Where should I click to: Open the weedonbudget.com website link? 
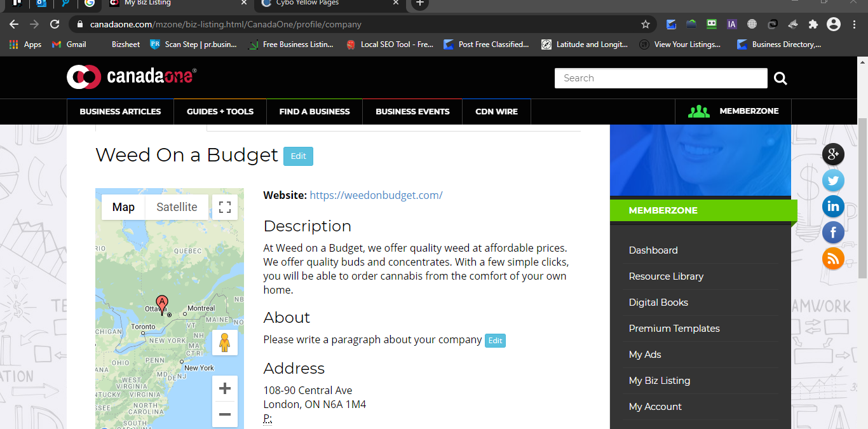pyautogui.click(x=376, y=195)
